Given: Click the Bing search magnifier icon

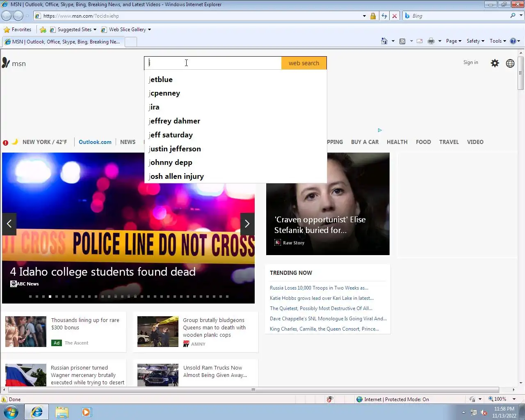Looking at the screenshot, I should (x=513, y=16).
